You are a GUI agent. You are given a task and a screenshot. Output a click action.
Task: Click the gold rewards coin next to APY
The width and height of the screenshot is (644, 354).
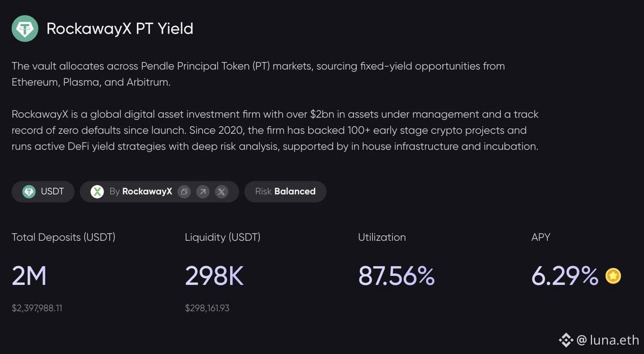click(x=613, y=276)
